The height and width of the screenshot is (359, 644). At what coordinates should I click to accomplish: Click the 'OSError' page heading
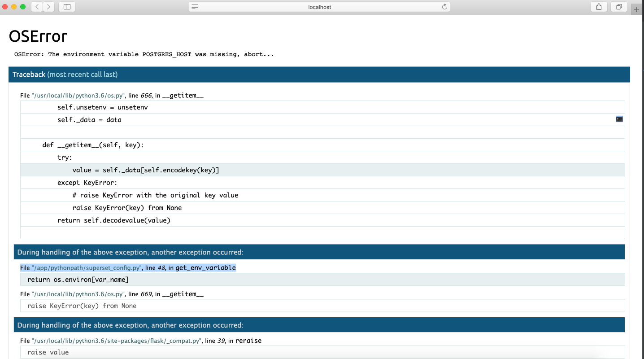point(38,36)
